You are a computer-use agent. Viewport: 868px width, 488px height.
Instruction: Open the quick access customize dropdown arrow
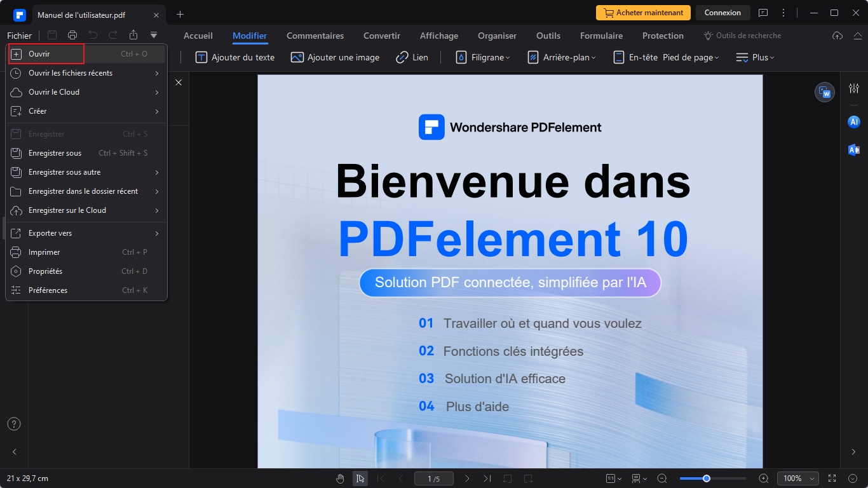[x=154, y=36]
